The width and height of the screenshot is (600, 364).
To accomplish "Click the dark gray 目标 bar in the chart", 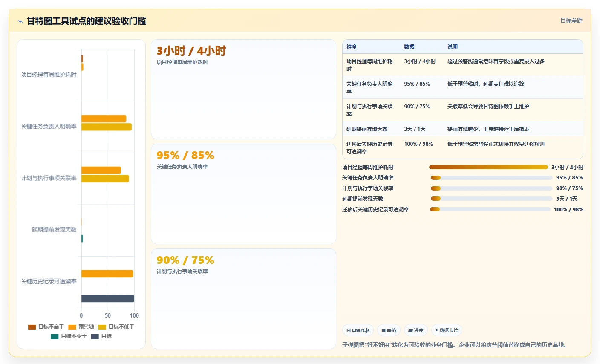I will 108,299.
